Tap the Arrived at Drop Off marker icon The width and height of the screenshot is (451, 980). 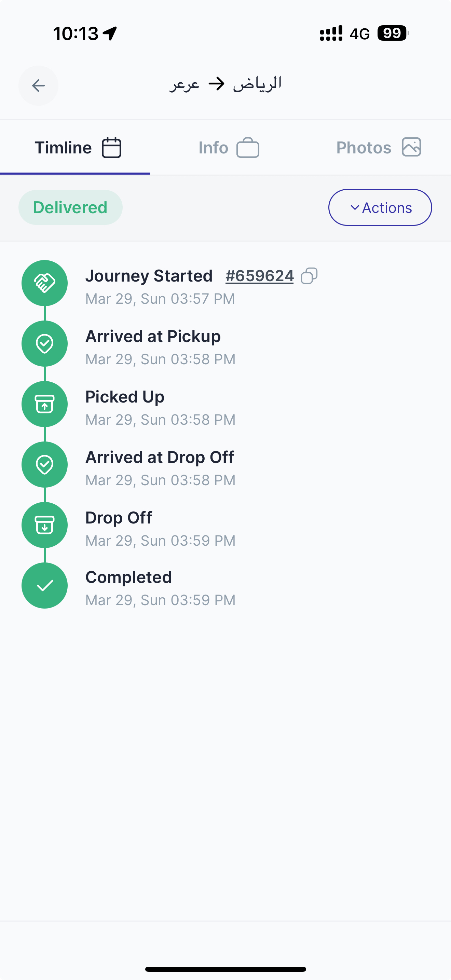[x=44, y=464]
